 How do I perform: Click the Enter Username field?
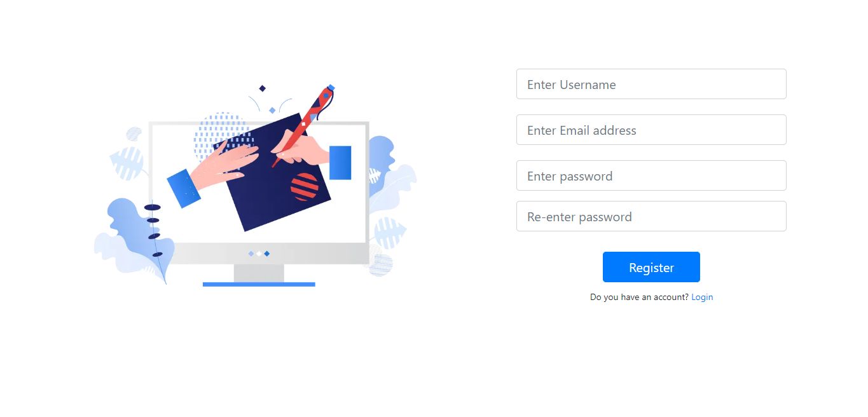pos(651,84)
